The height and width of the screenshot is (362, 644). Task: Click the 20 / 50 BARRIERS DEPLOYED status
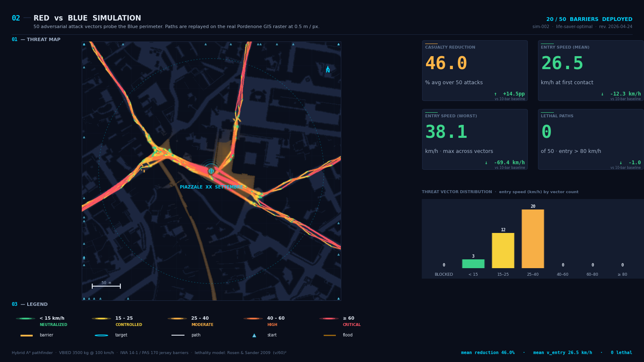[589, 19]
